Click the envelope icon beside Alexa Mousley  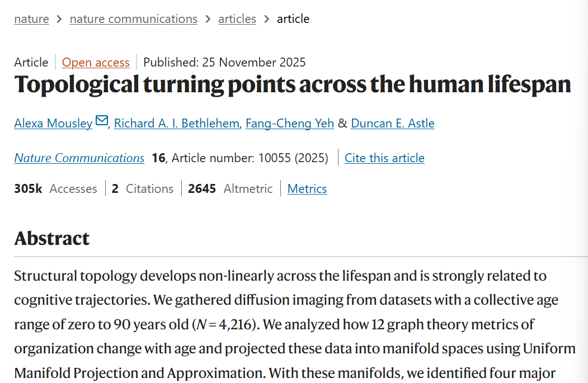click(102, 121)
